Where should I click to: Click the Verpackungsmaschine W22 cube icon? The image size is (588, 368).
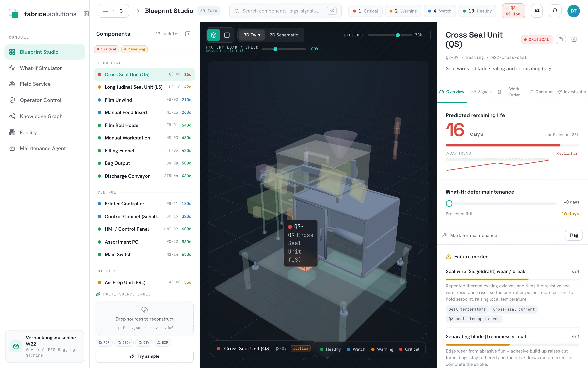coord(16,346)
